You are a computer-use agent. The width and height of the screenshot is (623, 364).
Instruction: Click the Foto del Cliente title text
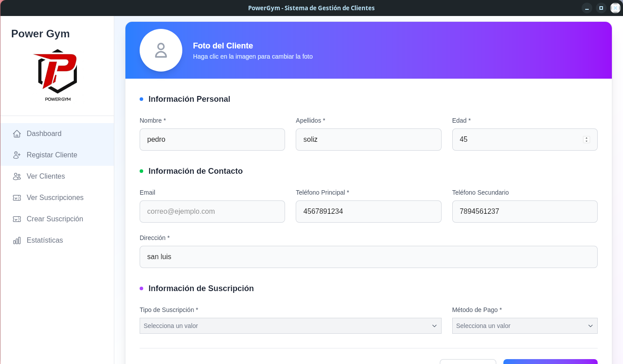(x=223, y=46)
